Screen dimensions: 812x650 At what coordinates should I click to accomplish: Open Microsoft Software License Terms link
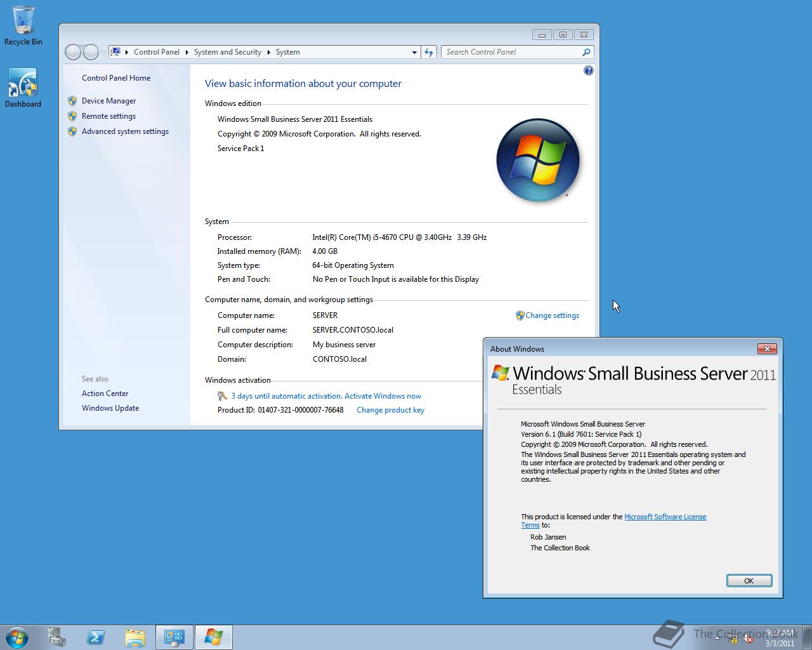point(665,517)
